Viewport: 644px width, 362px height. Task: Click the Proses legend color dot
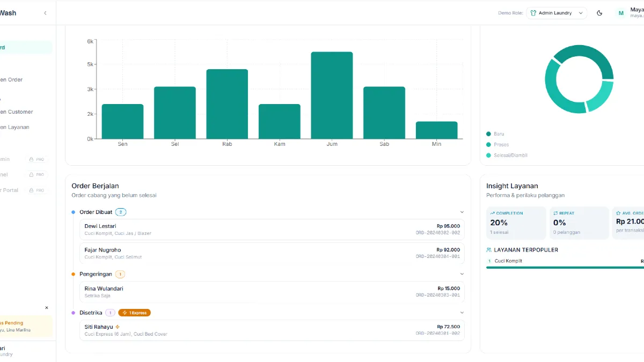tap(488, 145)
